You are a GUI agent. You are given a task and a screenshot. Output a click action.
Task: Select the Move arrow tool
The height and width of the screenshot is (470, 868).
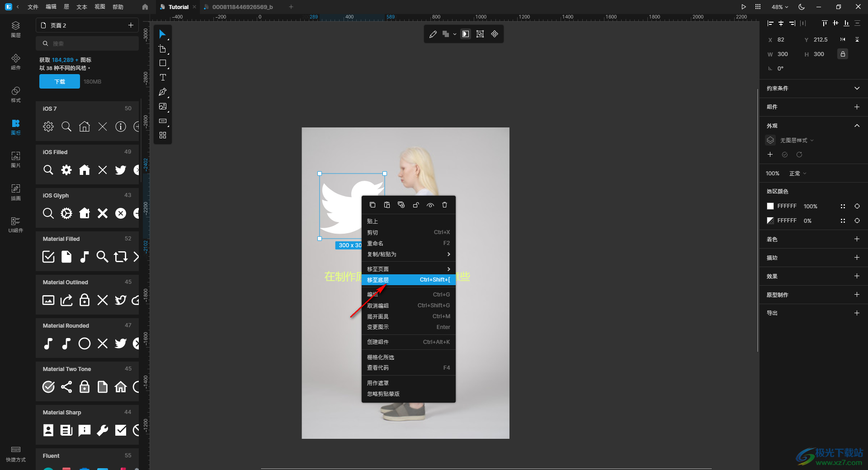point(163,34)
